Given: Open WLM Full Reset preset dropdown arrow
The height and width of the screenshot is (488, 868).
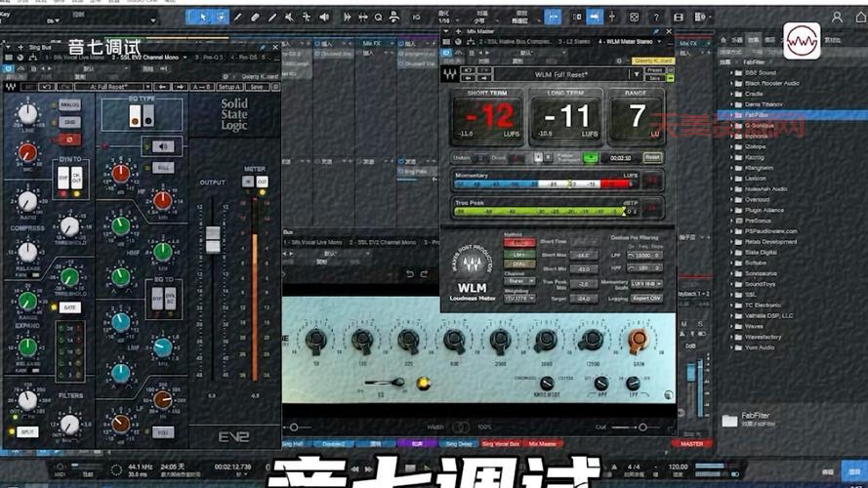Looking at the screenshot, I should [637, 74].
